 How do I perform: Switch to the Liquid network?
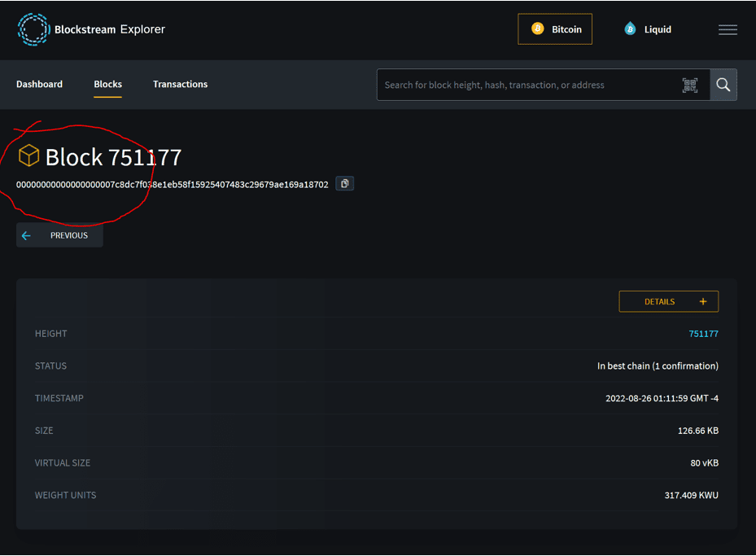(647, 29)
